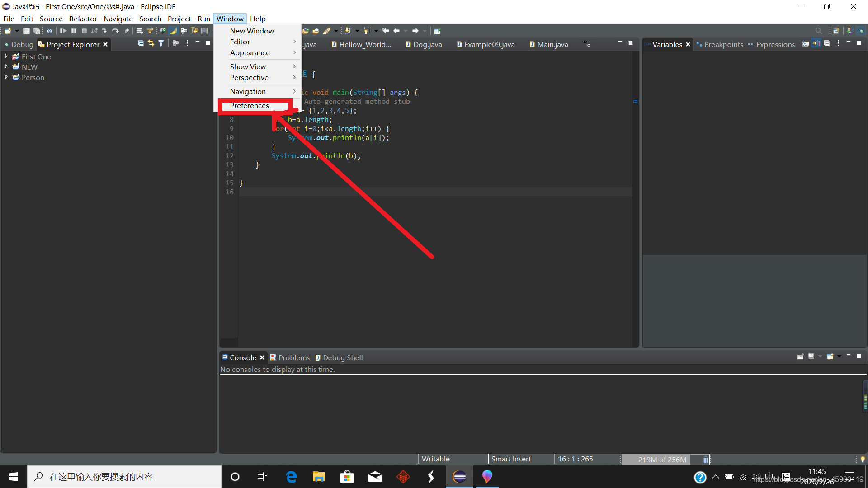Switch to Main.java editor tab
868x488 pixels.
pos(548,44)
